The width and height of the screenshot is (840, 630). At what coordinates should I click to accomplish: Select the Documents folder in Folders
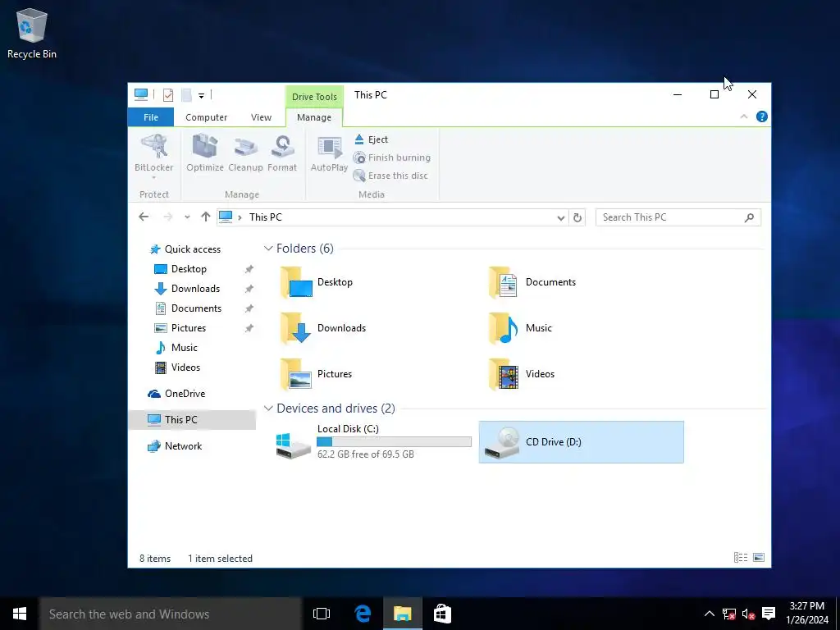pyautogui.click(x=532, y=282)
